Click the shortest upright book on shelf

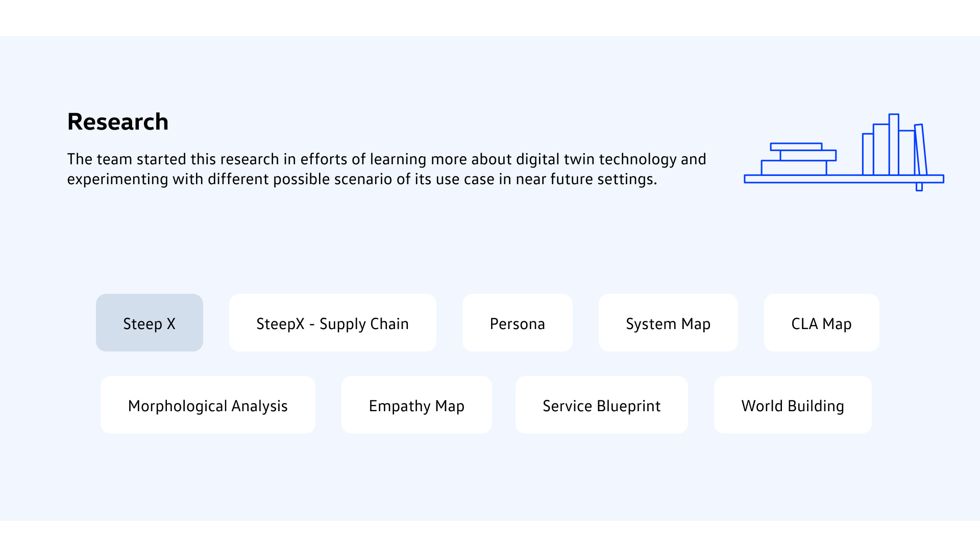tap(868, 154)
